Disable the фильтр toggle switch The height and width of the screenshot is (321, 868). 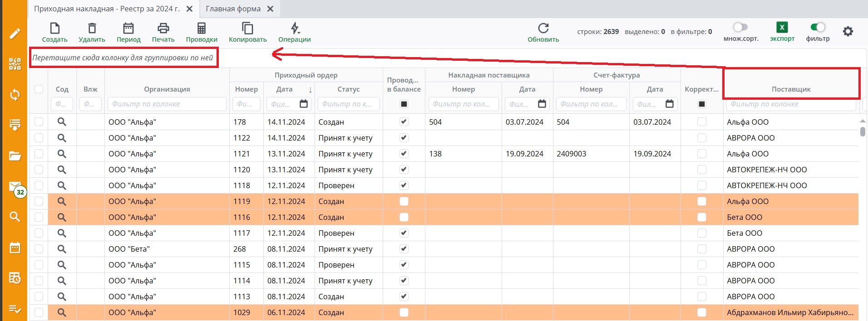pyautogui.click(x=818, y=27)
